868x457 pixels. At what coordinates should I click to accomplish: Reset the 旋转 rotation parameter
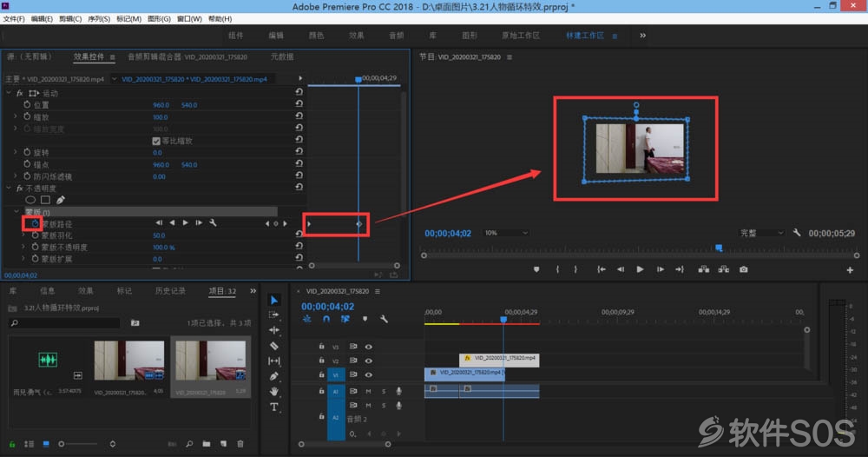click(x=299, y=151)
